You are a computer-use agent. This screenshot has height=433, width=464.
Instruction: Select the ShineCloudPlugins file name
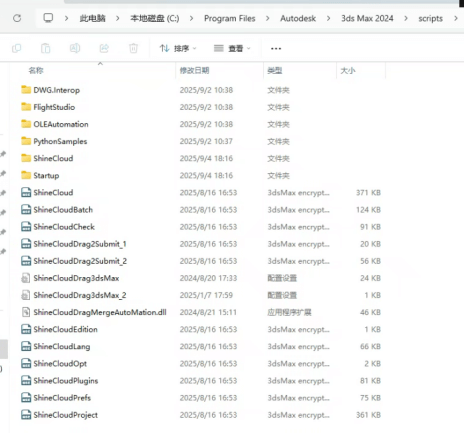coord(66,381)
